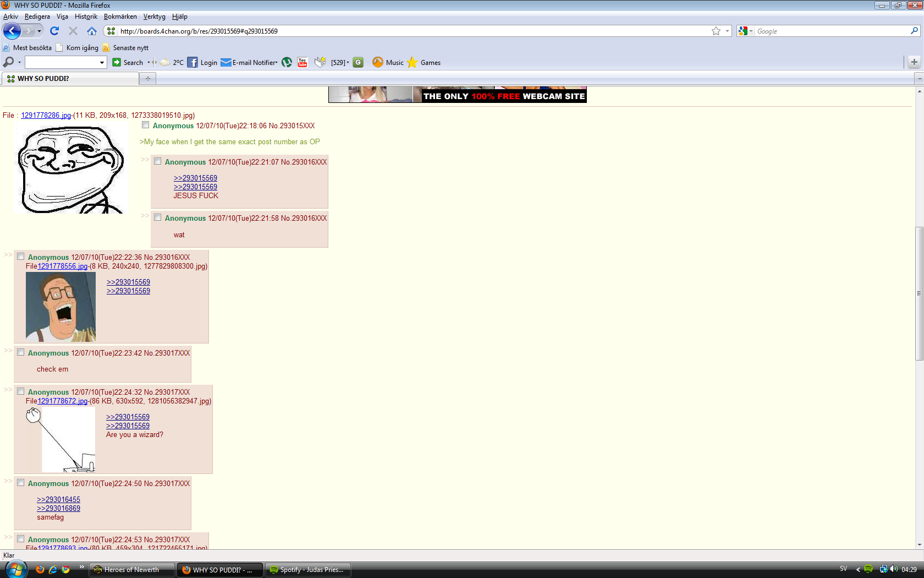Check the checkbox beside the wat reply
The image size is (924, 578).
(x=158, y=217)
